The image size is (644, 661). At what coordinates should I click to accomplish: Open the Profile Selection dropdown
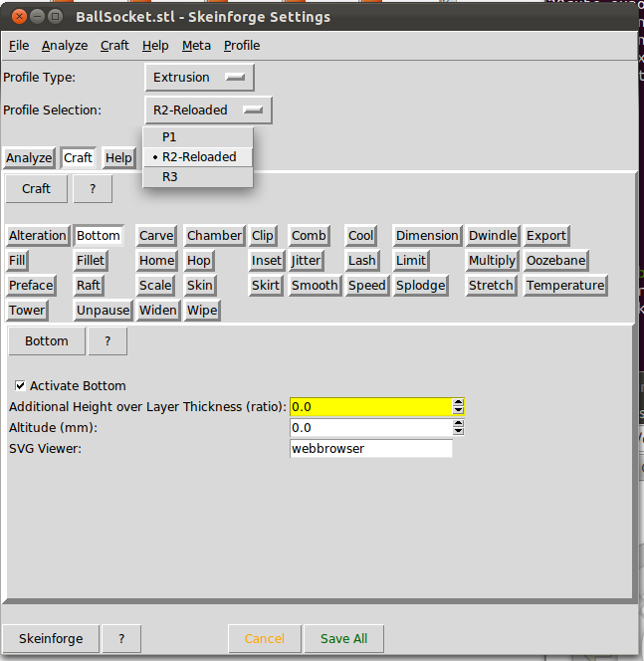(x=207, y=110)
